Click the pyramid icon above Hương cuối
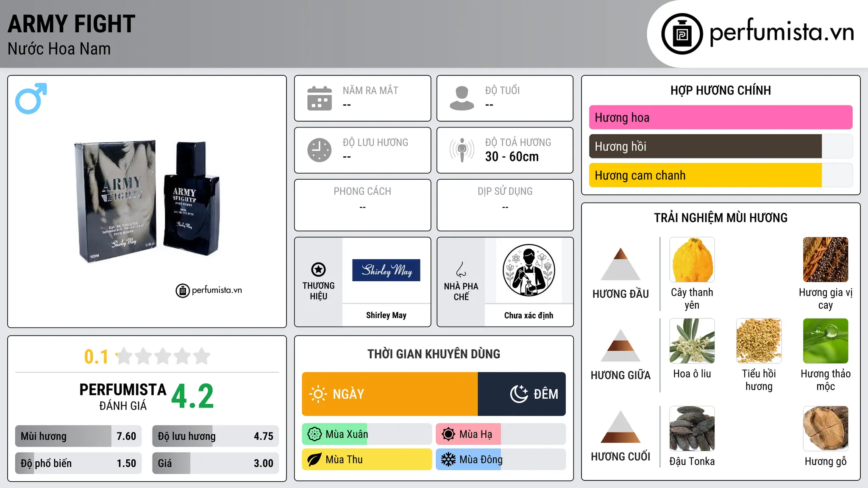868x488 pixels. [620, 427]
